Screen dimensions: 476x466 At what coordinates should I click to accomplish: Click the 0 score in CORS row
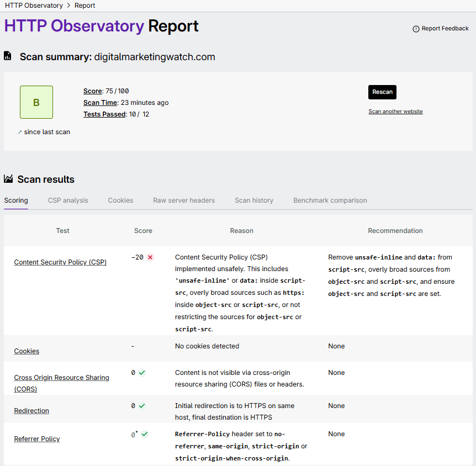pos(133,373)
